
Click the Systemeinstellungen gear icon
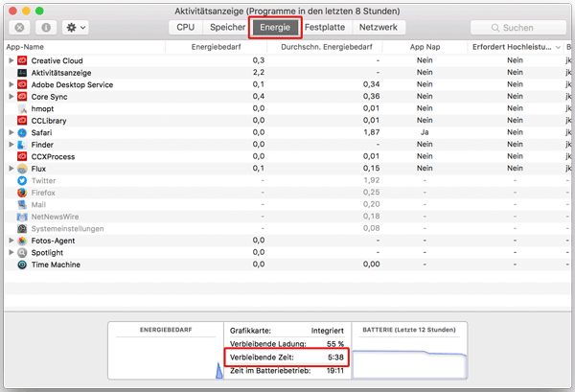click(x=22, y=228)
